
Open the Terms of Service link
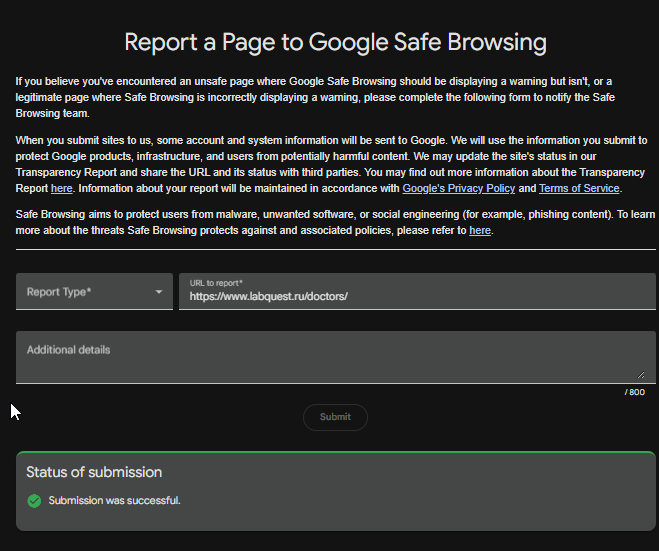coord(579,188)
